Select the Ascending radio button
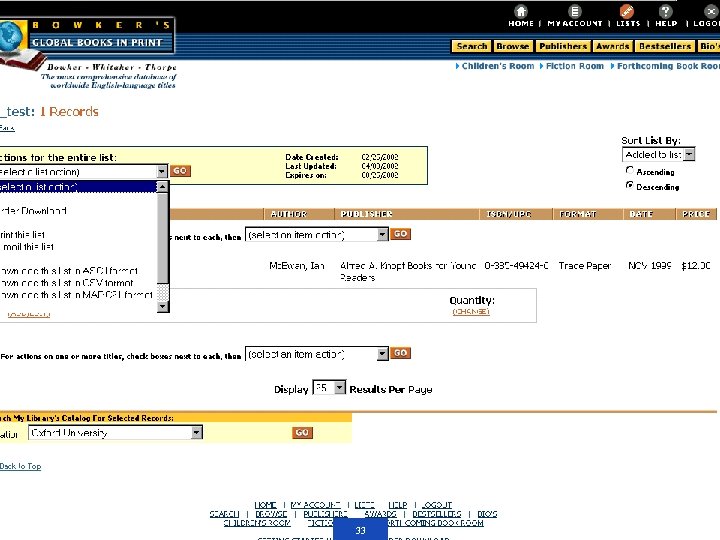This screenshot has width=720, height=540. tap(630, 170)
